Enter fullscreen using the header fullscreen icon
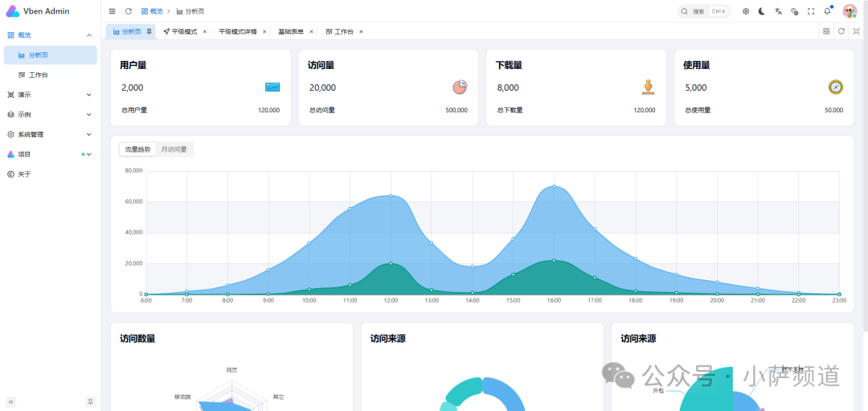 tap(811, 11)
